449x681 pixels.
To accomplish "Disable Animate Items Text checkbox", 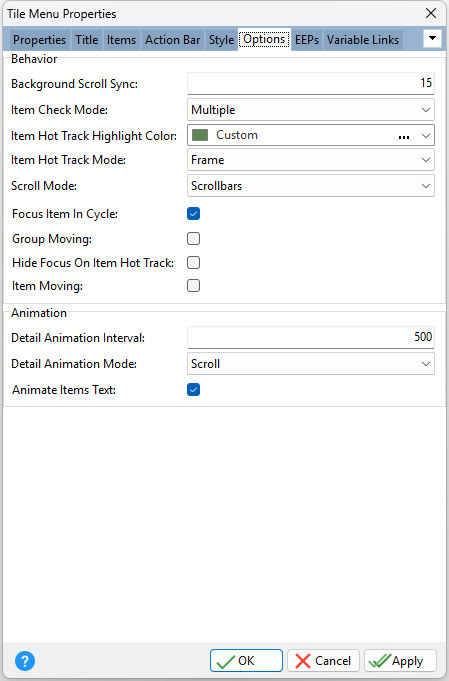I will coord(193,390).
